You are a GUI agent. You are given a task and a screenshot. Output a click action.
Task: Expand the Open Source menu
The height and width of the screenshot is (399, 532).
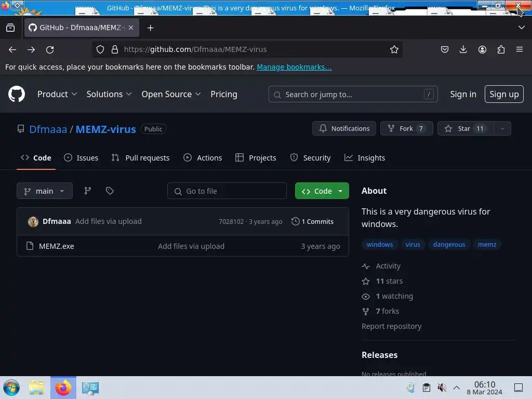tap(171, 94)
